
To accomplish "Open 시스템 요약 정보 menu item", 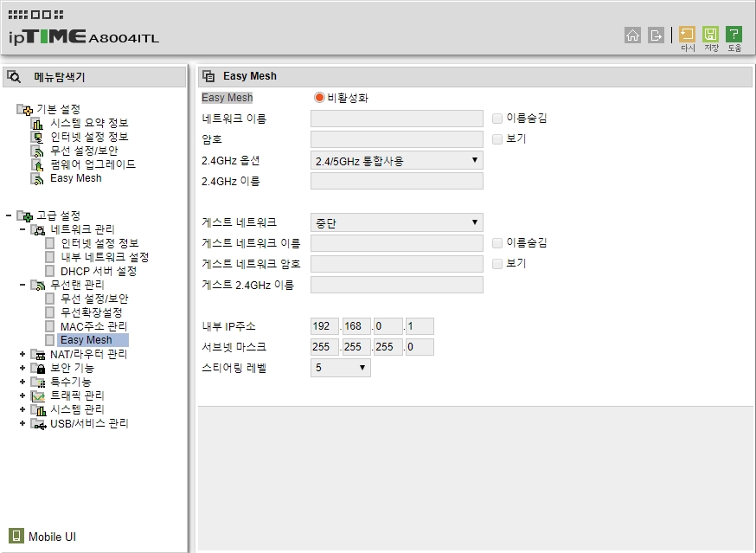I will pos(89,123).
